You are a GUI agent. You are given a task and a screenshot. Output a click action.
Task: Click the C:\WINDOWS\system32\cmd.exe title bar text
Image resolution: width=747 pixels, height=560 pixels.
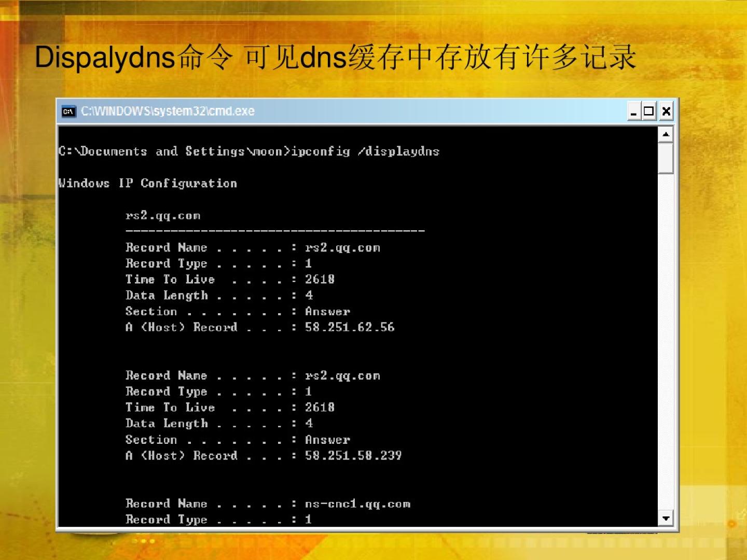pyautogui.click(x=168, y=111)
